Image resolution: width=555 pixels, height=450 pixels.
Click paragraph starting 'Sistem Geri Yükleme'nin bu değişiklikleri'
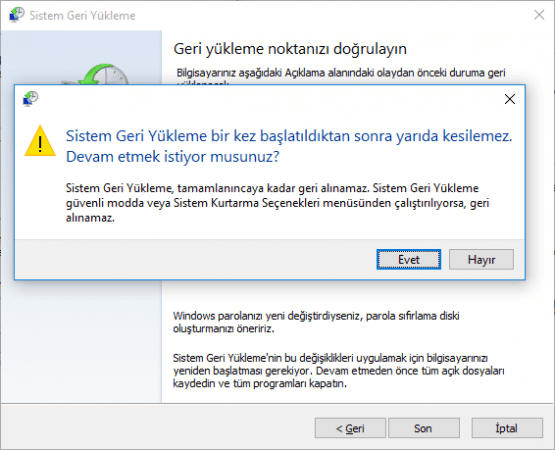(x=338, y=370)
